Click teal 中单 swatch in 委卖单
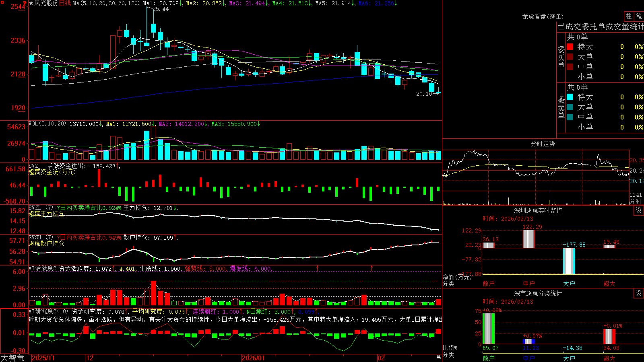644x362 pixels. 570,117
